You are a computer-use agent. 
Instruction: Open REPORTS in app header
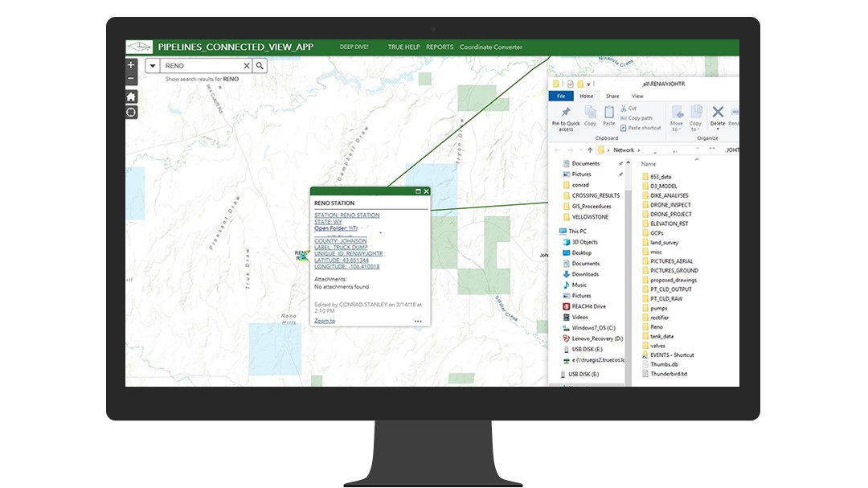click(440, 47)
